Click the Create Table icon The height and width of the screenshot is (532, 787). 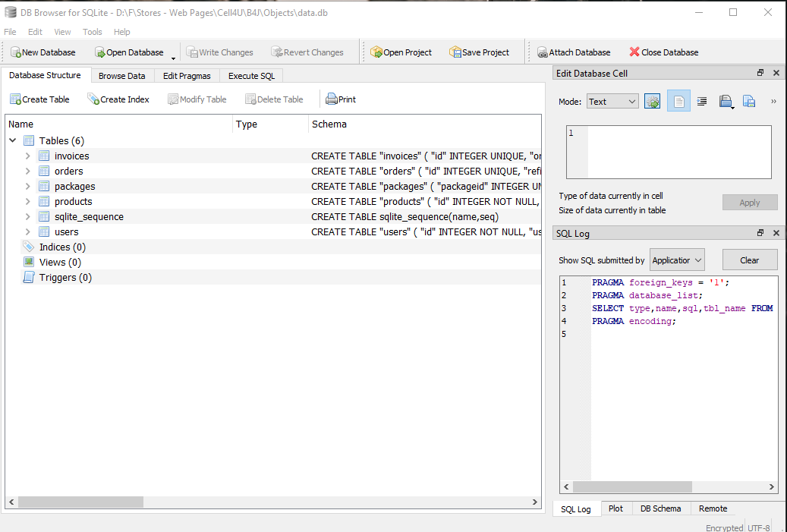15,99
